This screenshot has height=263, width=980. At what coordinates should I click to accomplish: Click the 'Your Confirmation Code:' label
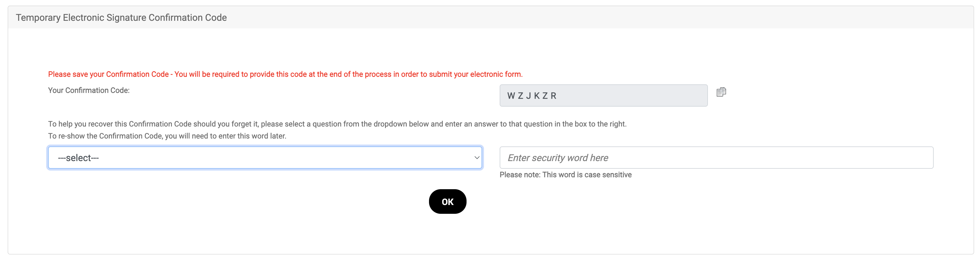pyautogui.click(x=89, y=90)
